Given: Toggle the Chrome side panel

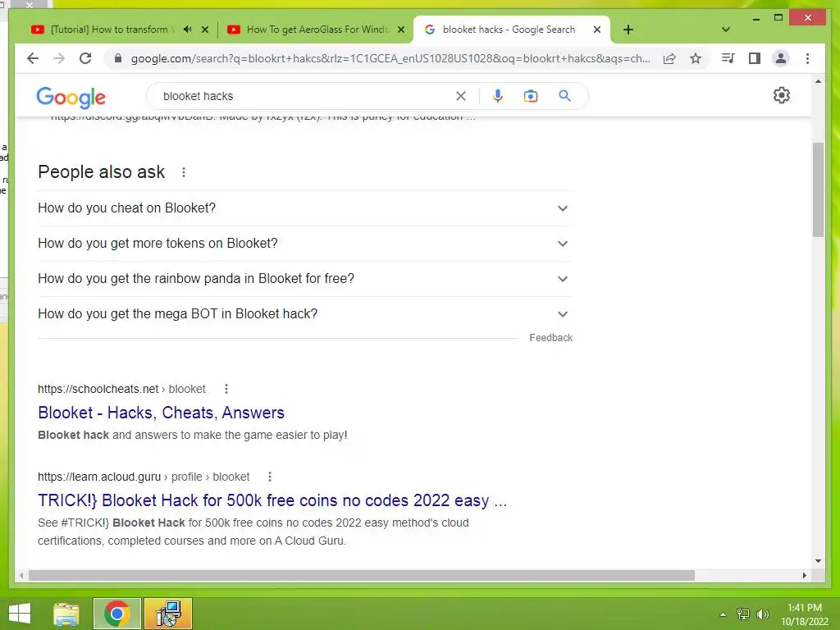Looking at the screenshot, I should click(x=755, y=58).
